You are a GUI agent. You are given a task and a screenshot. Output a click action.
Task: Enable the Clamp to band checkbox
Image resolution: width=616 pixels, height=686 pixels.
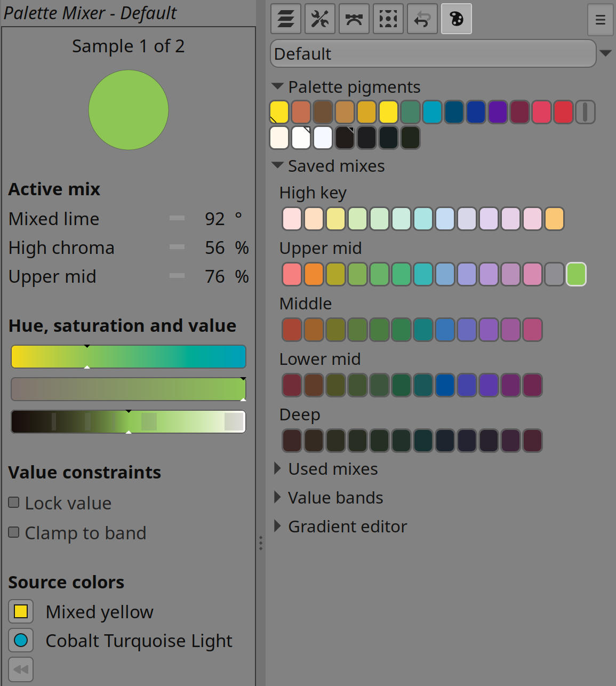click(14, 532)
